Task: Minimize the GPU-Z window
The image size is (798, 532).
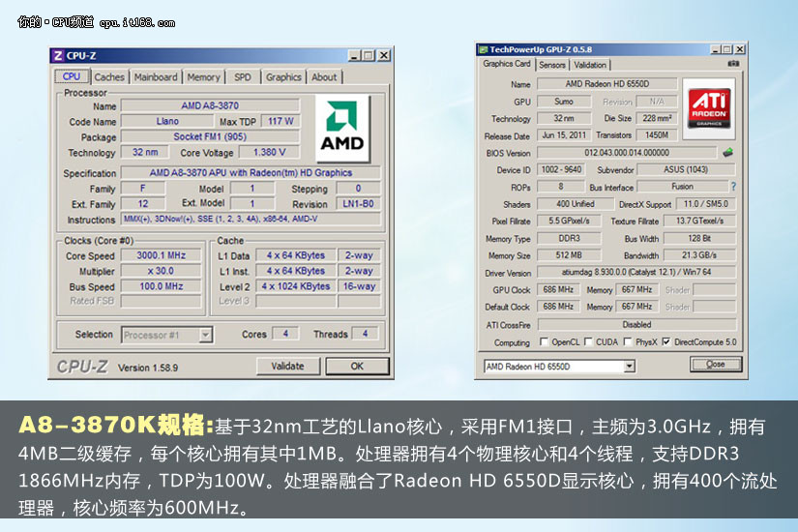Action: point(716,49)
